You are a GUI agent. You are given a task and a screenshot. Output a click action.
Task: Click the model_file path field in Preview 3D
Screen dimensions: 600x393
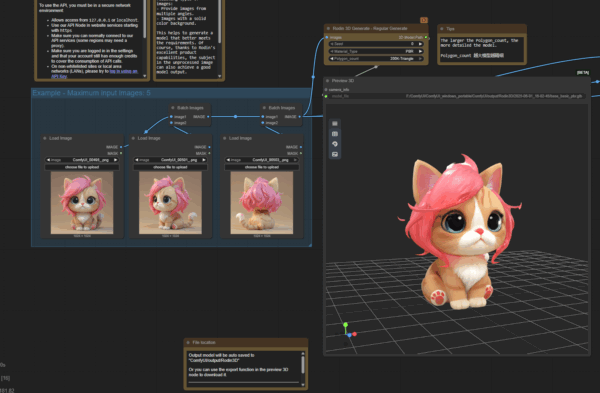[455, 96]
